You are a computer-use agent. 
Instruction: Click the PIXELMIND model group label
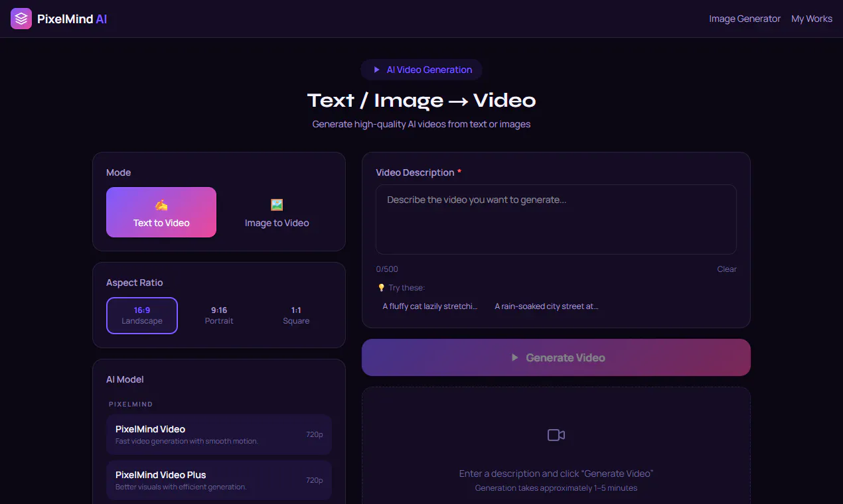click(x=131, y=404)
